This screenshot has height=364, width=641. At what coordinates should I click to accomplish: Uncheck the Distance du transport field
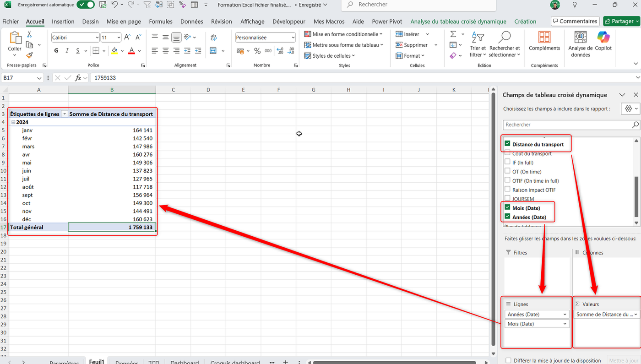tap(507, 144)
